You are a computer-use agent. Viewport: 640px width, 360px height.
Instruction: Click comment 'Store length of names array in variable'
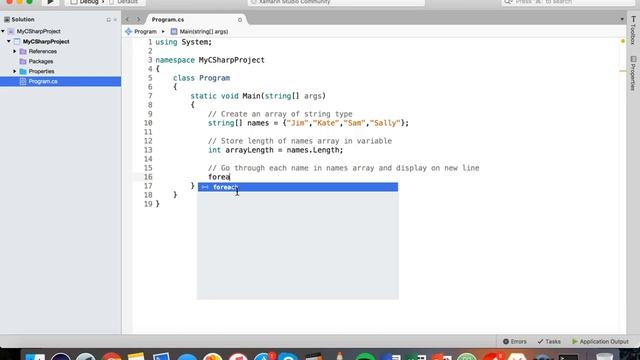tap(300, 141)
